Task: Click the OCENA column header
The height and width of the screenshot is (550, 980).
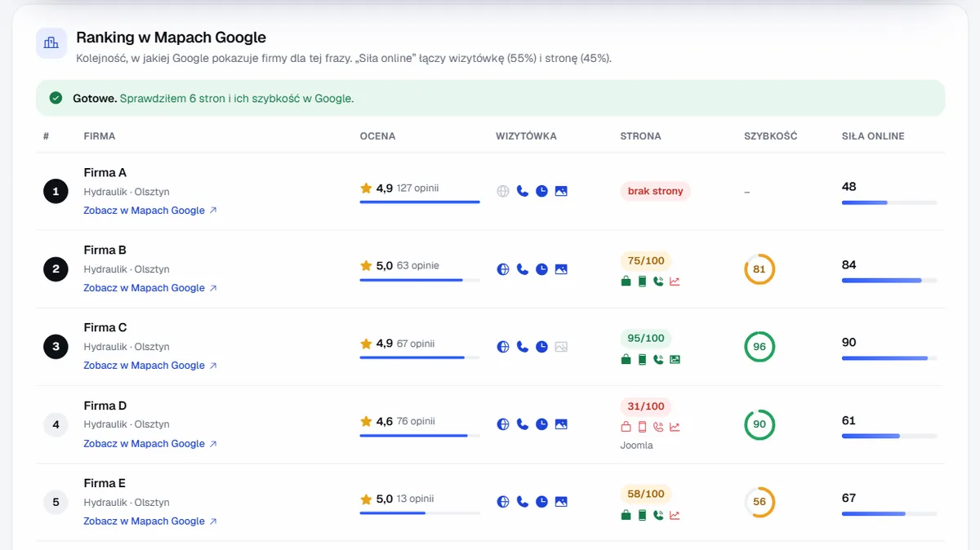Action: 377,136
